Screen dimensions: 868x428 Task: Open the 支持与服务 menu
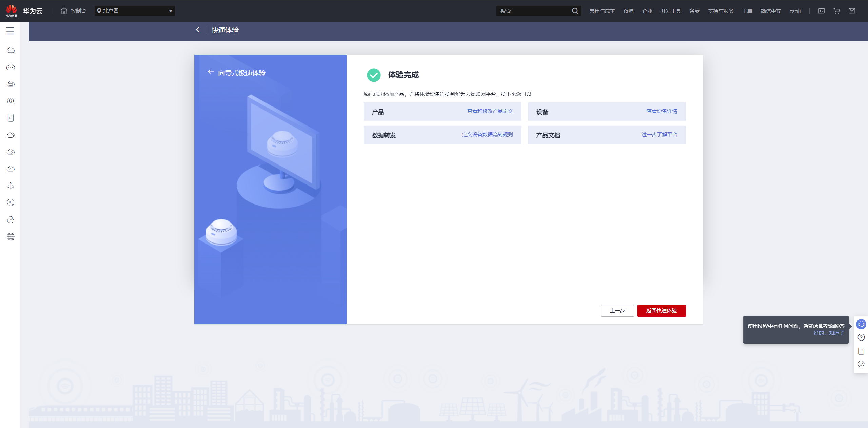tap(721, 11)
